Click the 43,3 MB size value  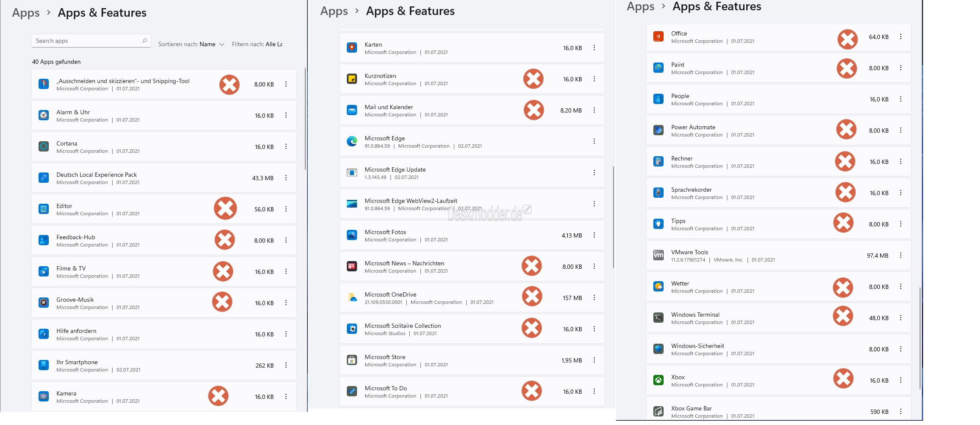click(263, 178)
